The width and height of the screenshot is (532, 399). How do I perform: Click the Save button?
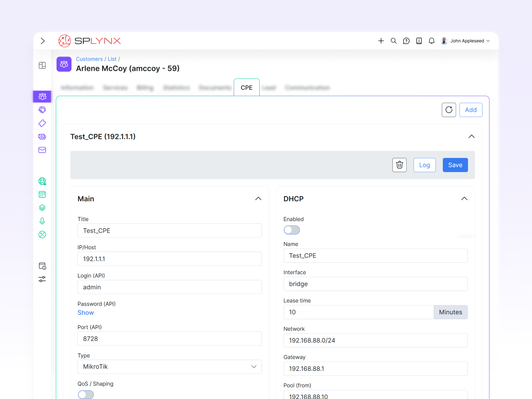pyautogui.click(x=455, y=165)
